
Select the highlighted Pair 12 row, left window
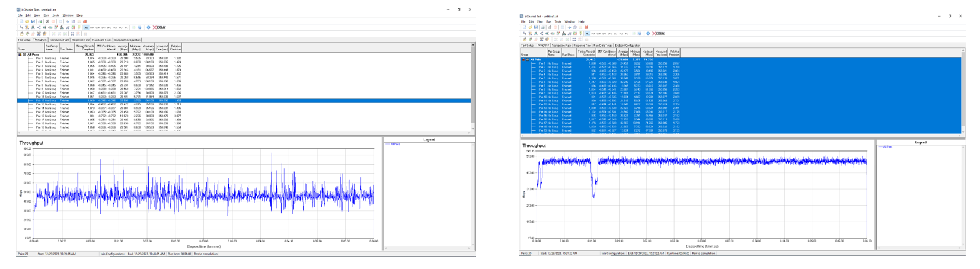tap(244, 101)
